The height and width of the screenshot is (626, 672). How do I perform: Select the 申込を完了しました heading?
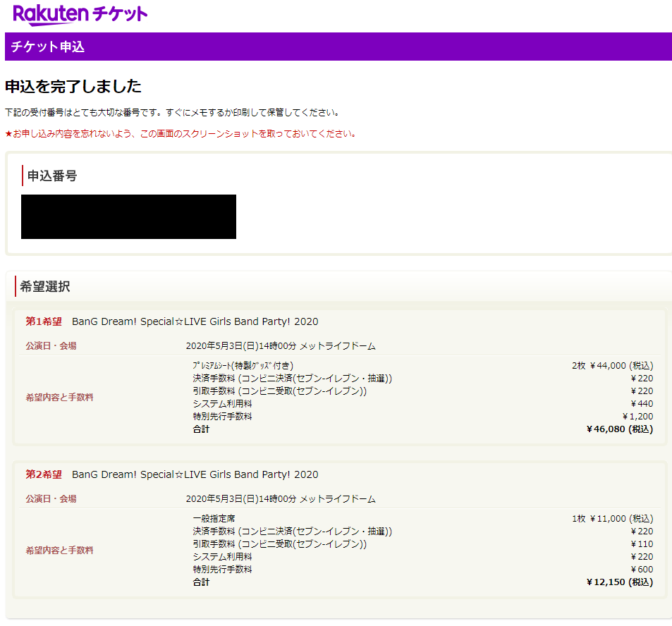pyautogui.click(x=73, y=86)
